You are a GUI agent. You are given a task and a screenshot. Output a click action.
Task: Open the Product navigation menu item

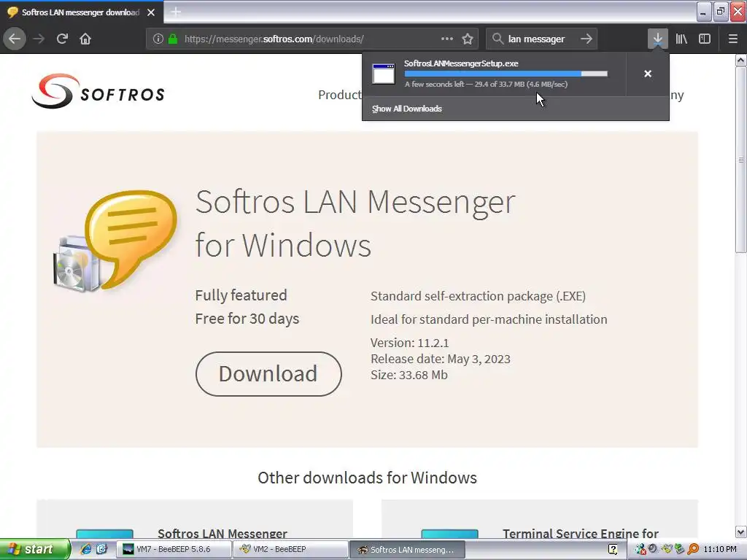pyautogui.click(x=340, y=95)
